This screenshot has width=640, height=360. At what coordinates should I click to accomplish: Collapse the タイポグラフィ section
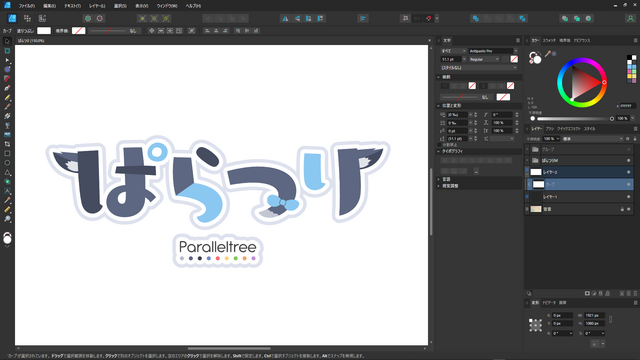(x=439, y=151)
